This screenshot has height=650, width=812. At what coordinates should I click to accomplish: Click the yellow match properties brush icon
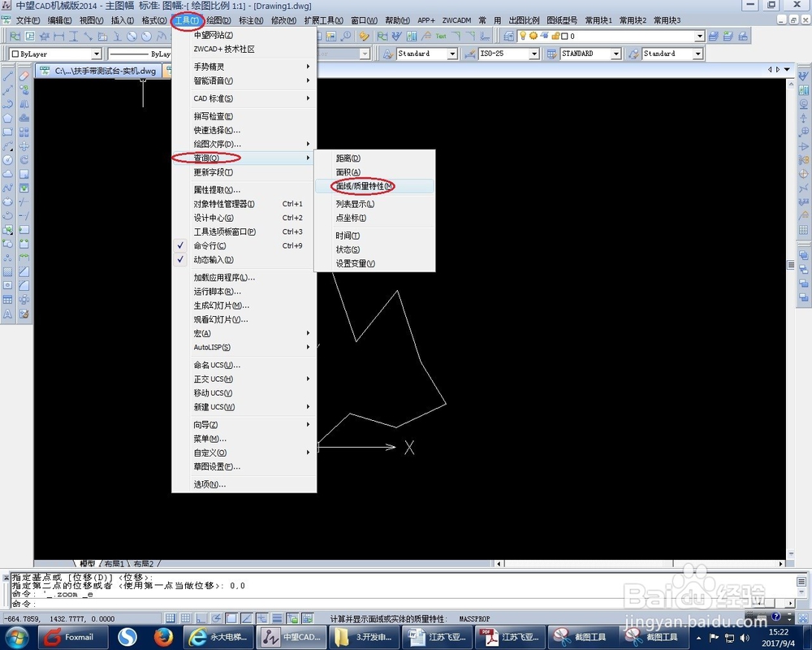(364, 36)
